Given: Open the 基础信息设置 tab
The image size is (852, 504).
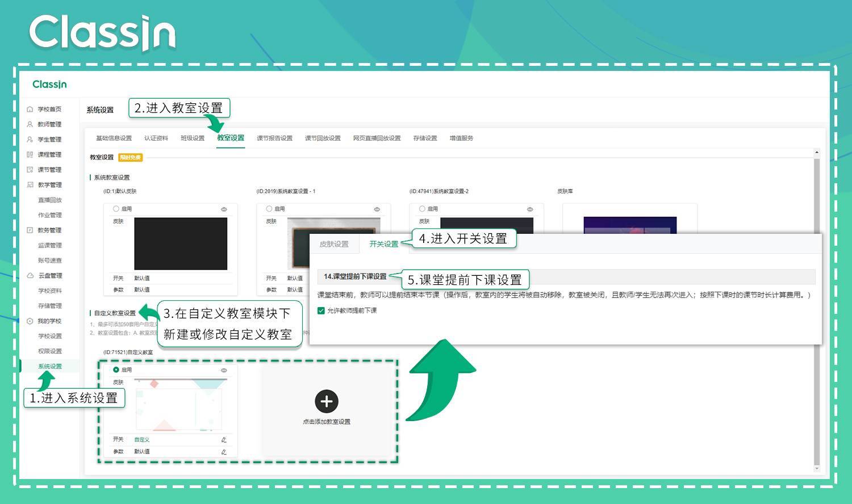Looking at the screenshot, I should 114,138.
